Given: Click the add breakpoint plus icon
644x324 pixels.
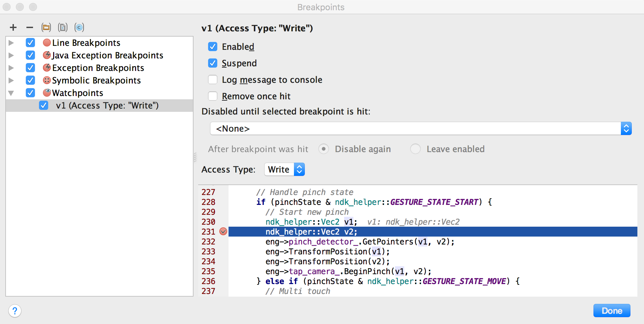Looking at the screenshot, I should [13, 27].
